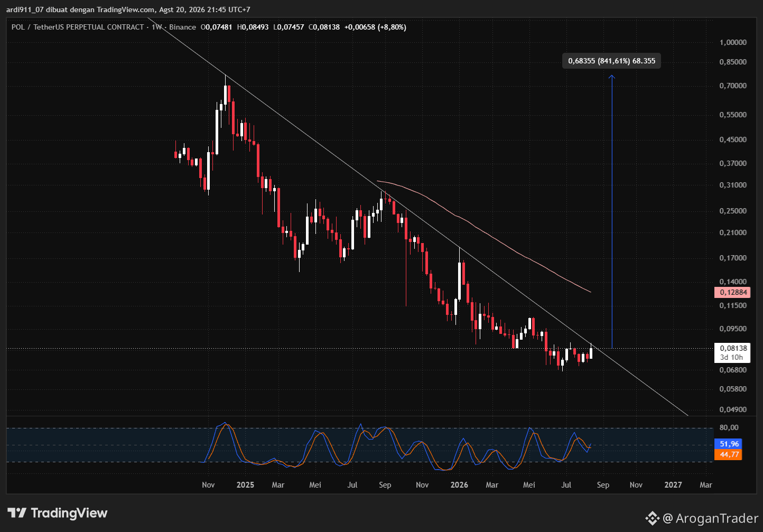Click the open value "O0,07481" in the legend
Image resolution: width=763 pixels, height=532 pixels.
click(x=217, y=27)
